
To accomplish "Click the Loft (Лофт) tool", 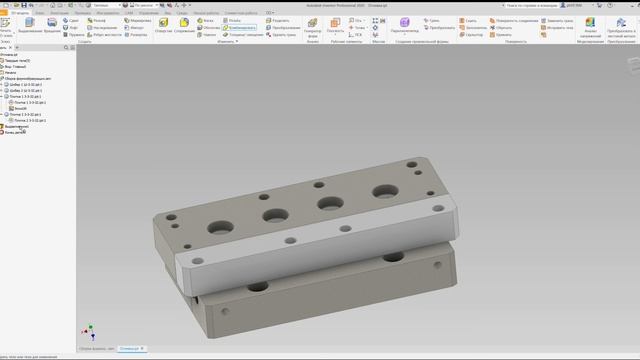I will click(70, 28).
